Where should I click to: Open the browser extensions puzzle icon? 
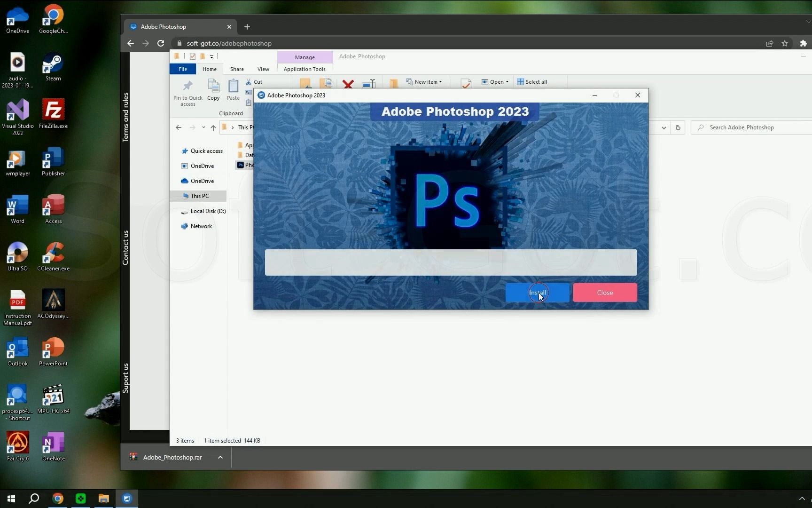[x=803, y=43]
